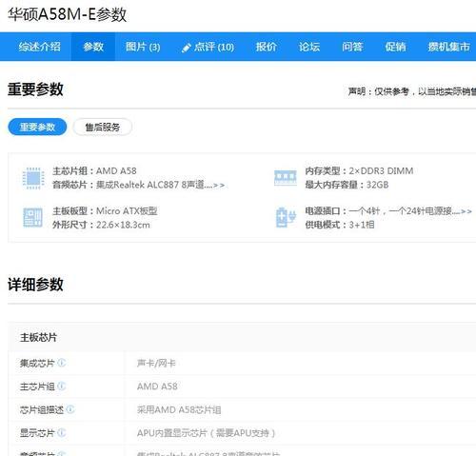
Task: Expand the 音频芯片 truncated text arrow
Action: coord(219,185)
